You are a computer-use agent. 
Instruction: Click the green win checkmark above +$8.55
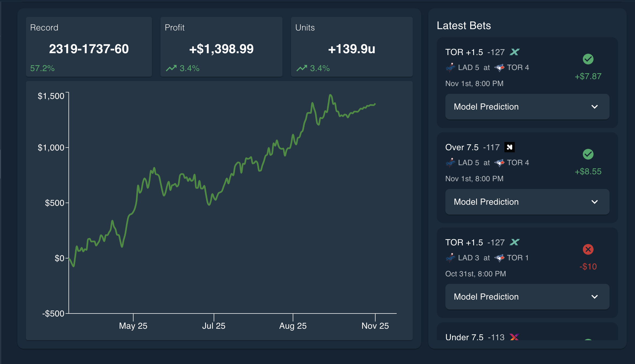pos(588,154)
